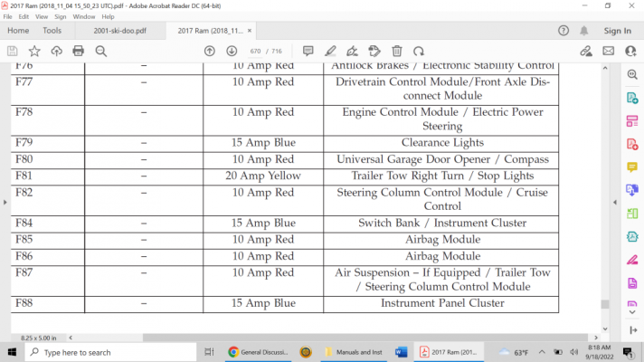Send the file by email with the envelope icon
This screenshot has width=644, height=362.
pyautogui.click(x=608, y=51)
